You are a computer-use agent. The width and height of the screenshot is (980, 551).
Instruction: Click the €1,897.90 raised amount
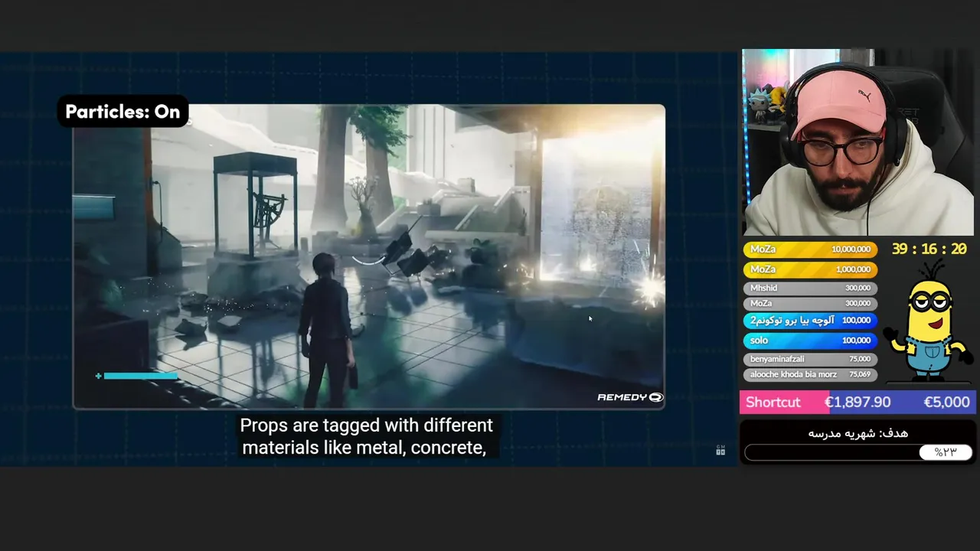pos(857,403)
